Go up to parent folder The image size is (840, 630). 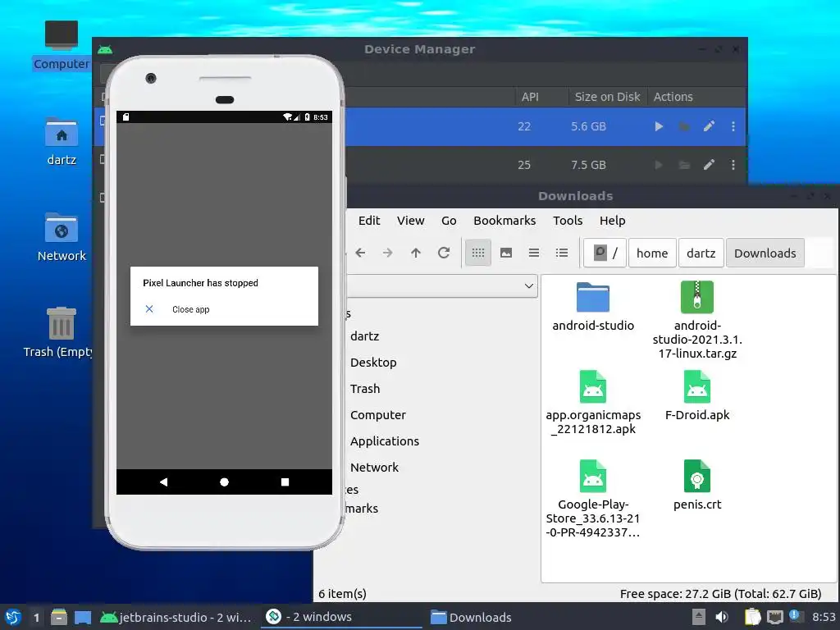pyautogui.click(x=416, y=253)
